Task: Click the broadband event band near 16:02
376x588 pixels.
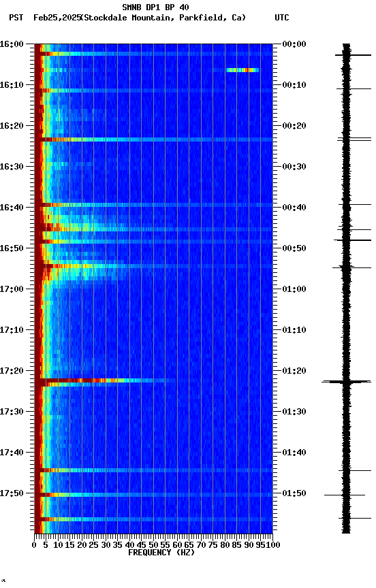Action: (153, 54)
